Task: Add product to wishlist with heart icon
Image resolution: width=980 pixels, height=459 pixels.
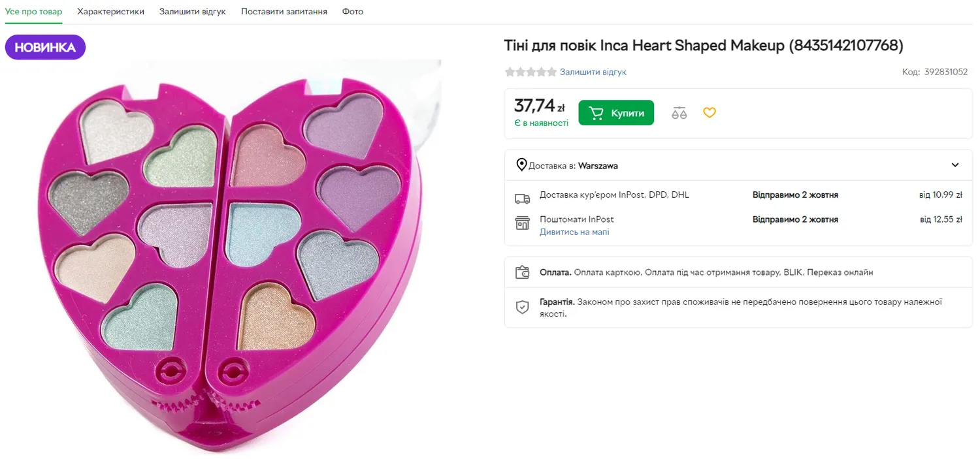Action: click(x=710, y=112)
